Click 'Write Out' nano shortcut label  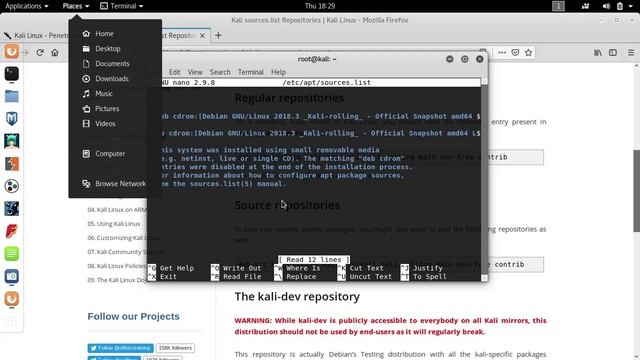242,268
